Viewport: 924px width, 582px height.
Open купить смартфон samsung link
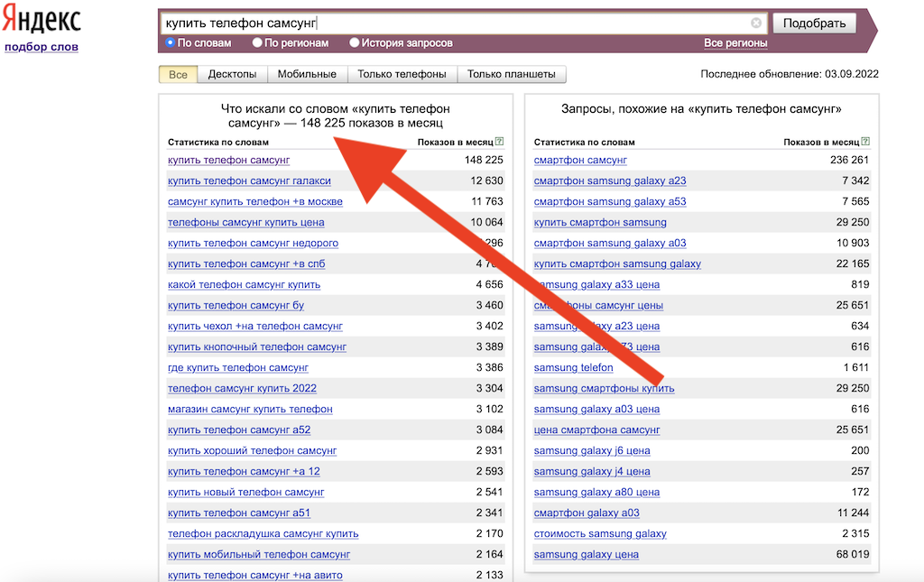pyautogui.click(x=600, y=222)
